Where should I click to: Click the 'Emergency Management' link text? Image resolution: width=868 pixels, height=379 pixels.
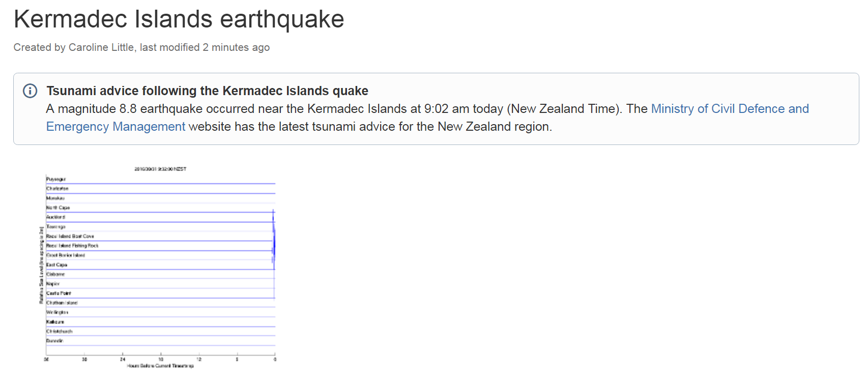point(115,127)
